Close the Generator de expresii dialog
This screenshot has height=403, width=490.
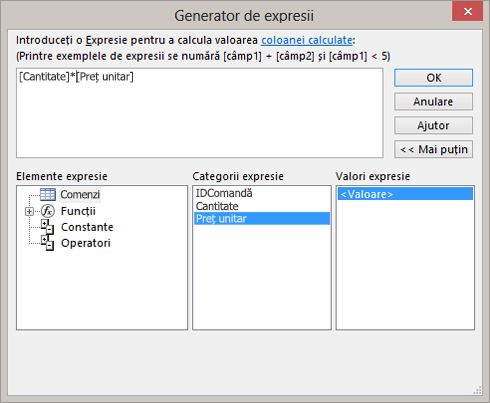tap(467, 11)
